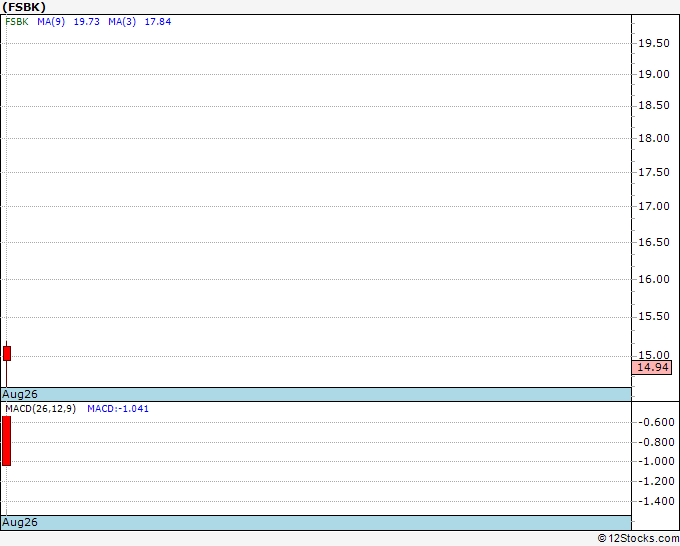The width and height of the screenshot is (680, 546).
Task: Click the 16.00 price axis label
Action: [654, 279]
